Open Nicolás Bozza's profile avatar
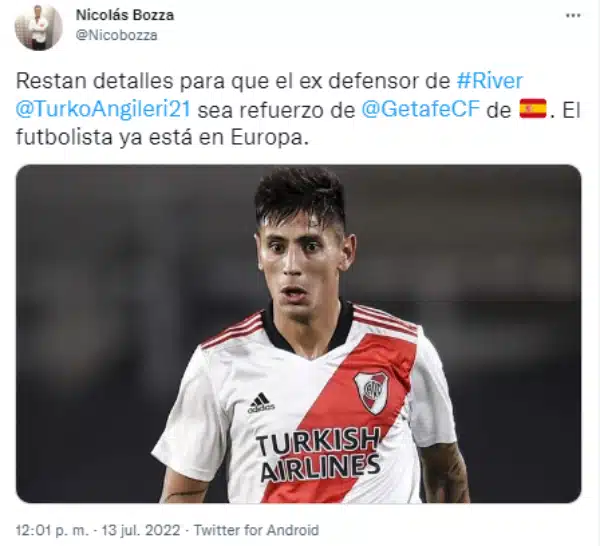Screen dimensions: 600x546 [x=38, y=27]
